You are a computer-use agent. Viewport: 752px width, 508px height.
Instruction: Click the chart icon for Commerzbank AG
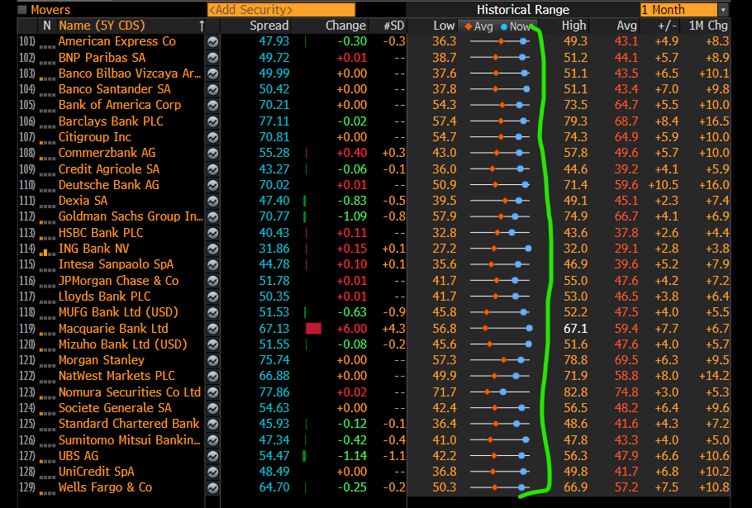tap(212, 154)
